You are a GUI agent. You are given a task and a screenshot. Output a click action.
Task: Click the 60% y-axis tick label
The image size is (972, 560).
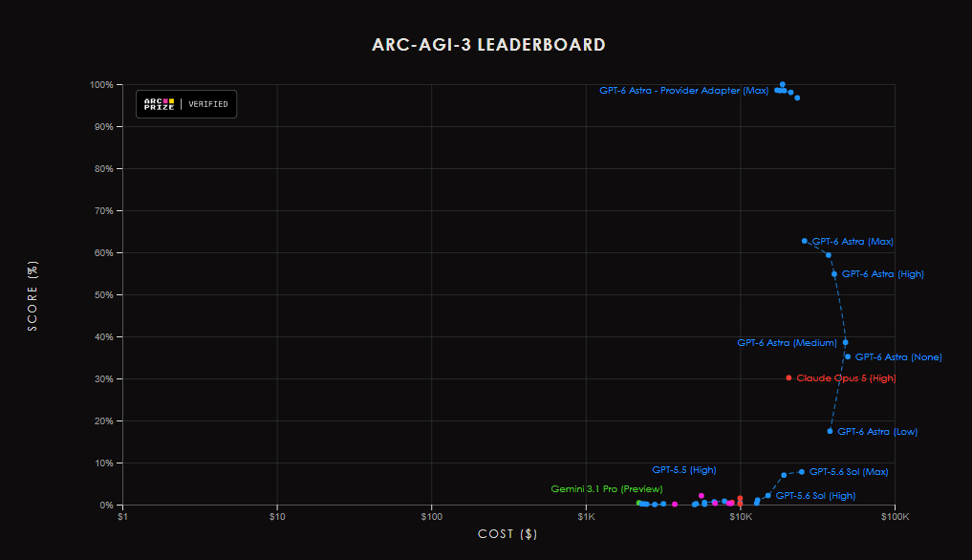pyautogui.click(x=103, y=253)
